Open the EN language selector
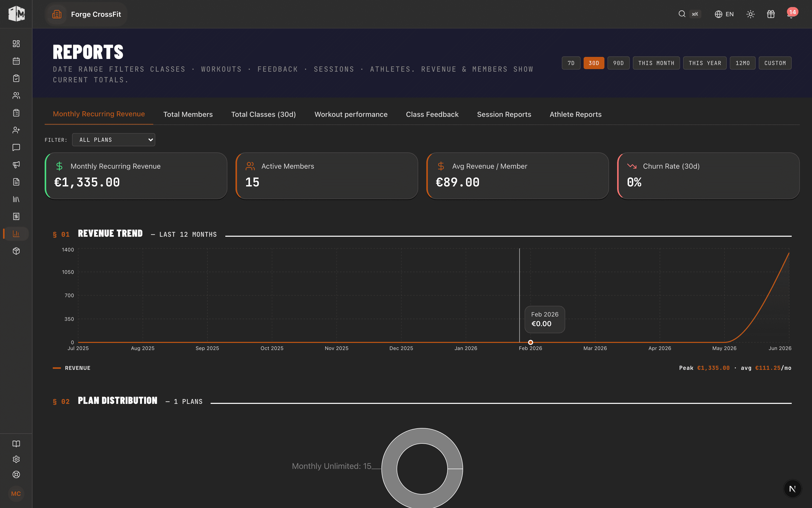The width and height of the screenshot is (812, 508). pos(724,14)
